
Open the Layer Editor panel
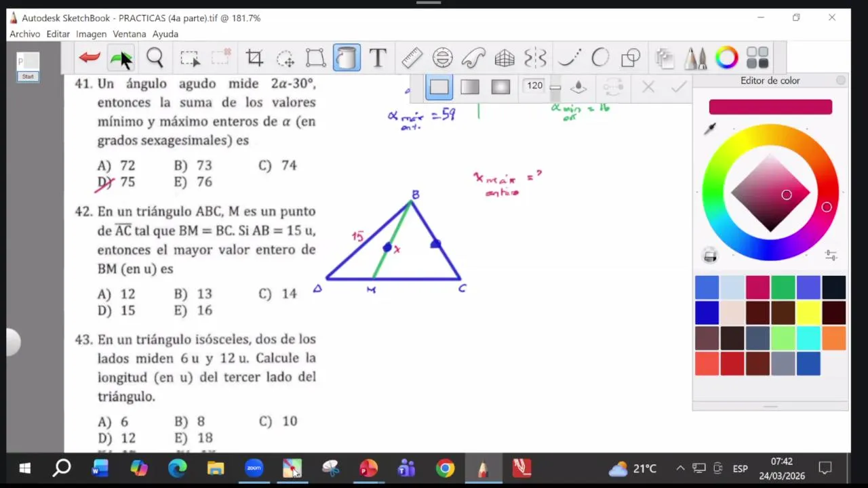[x=665, y=58]
